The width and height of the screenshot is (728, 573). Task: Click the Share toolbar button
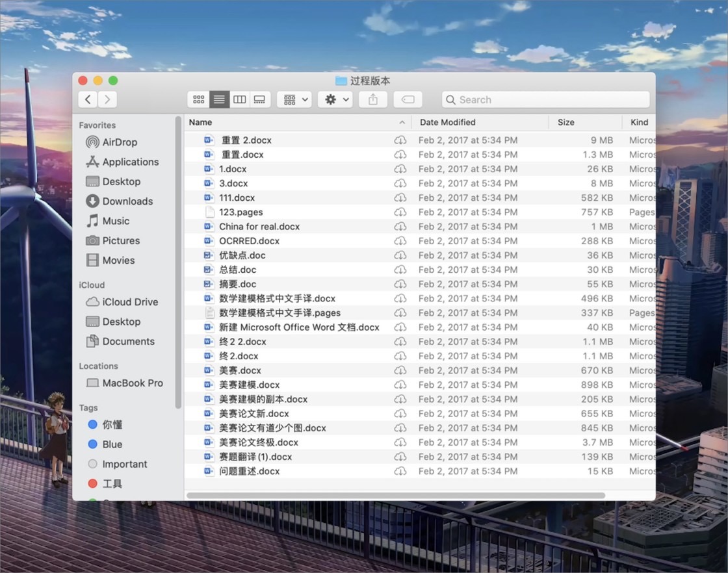tap(373, 99)
